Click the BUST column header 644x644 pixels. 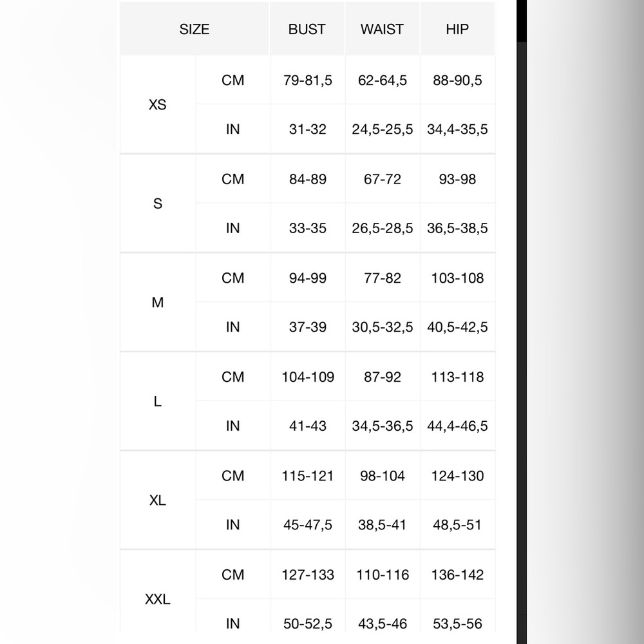coord(307,29)
